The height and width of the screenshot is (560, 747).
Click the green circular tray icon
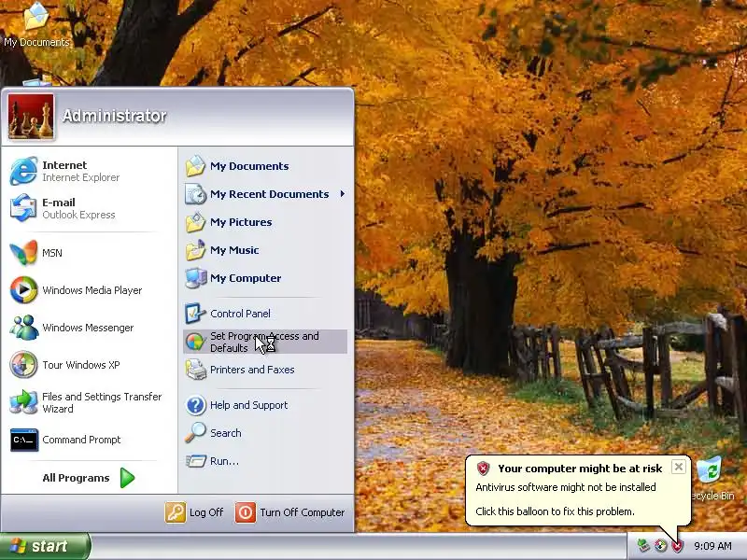pyautogui.click(x=660, y=546)
